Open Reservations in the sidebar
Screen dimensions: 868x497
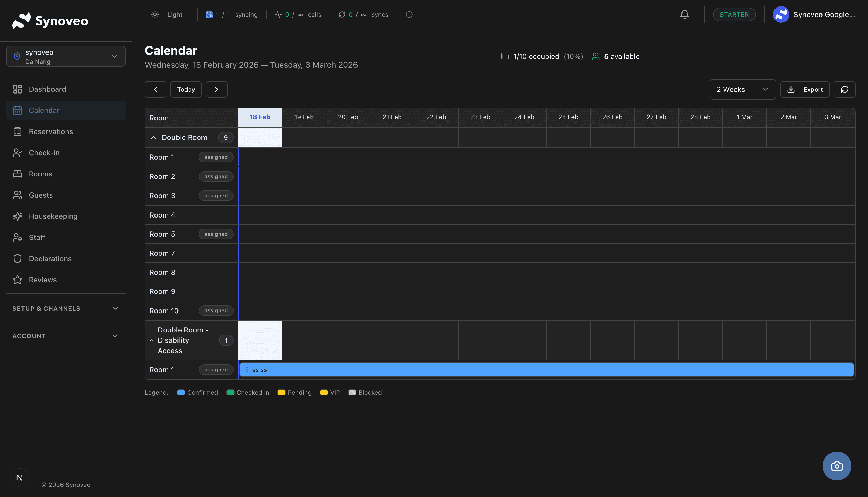click(x=51, y=131)
